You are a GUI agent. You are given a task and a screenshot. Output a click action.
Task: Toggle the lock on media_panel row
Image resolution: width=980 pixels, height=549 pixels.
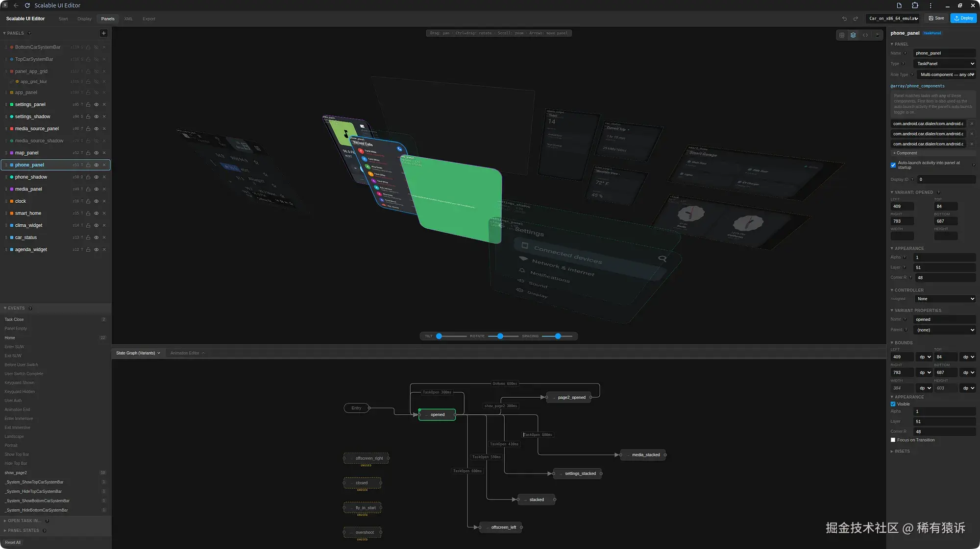(x=88, y=189)
